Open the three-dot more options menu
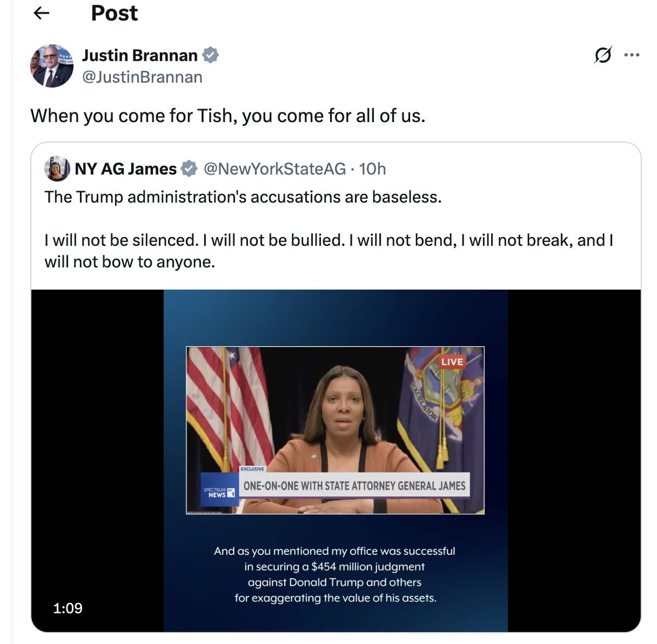Image resolution: width=657 pixels, height=644 pixels. (631, 55)
